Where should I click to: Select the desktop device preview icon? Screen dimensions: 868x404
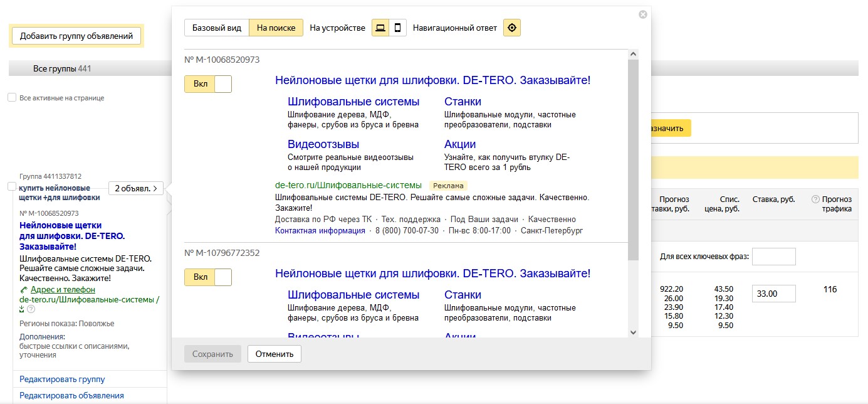click(380, 28)
